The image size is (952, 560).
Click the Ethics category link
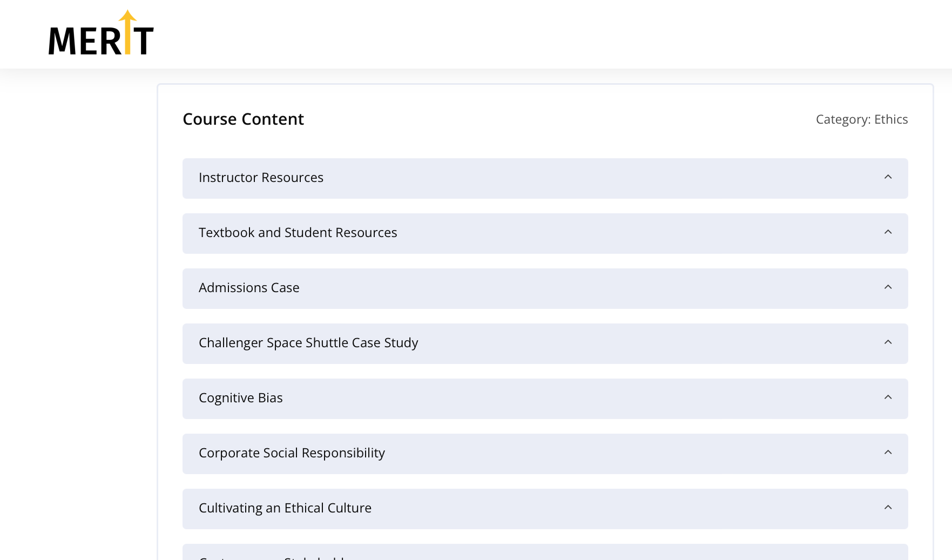point(891,119)
